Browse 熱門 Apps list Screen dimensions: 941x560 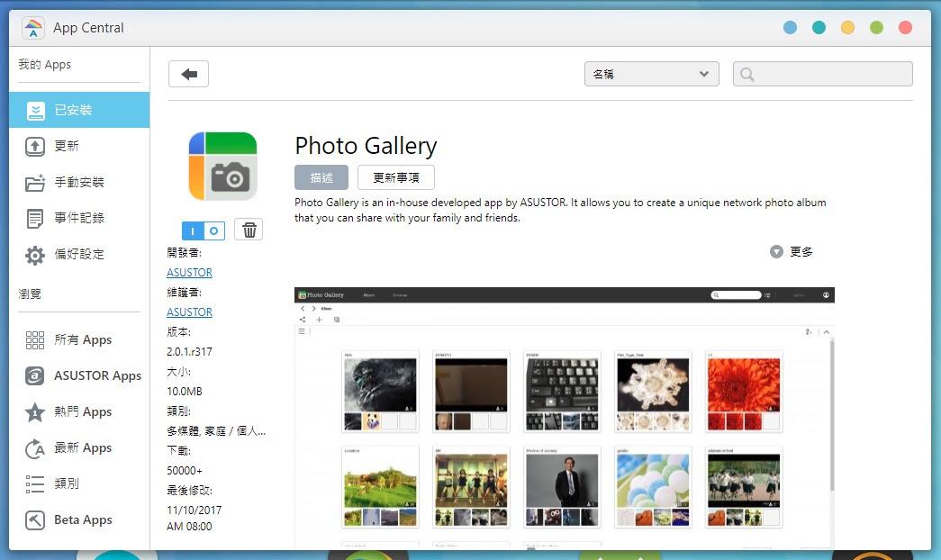(x=79, y=411)
